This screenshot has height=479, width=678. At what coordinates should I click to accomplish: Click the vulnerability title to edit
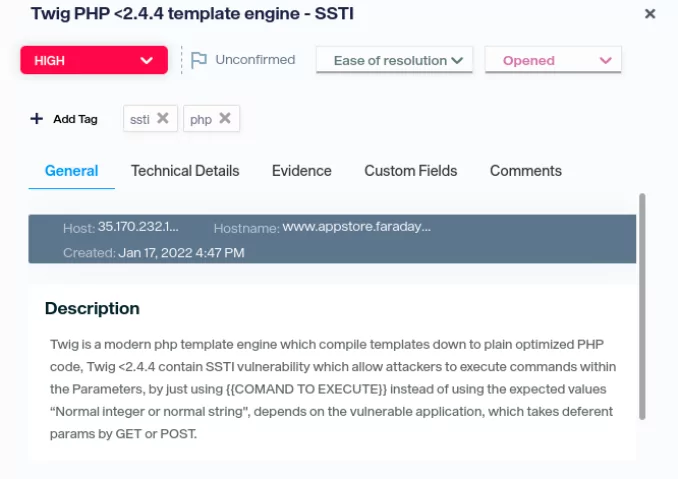[x=192, y=14]
